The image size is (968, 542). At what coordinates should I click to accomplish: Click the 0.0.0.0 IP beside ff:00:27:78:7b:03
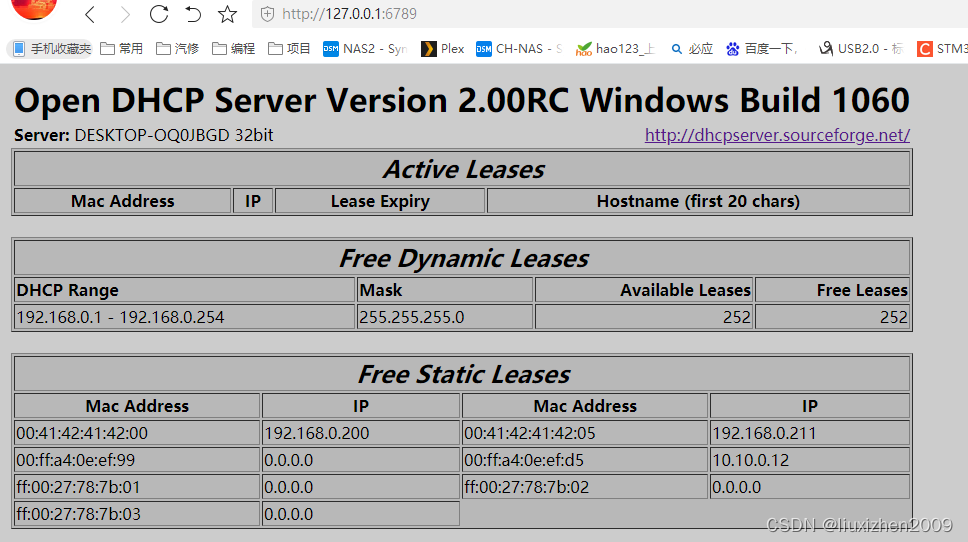pos(361,514)
